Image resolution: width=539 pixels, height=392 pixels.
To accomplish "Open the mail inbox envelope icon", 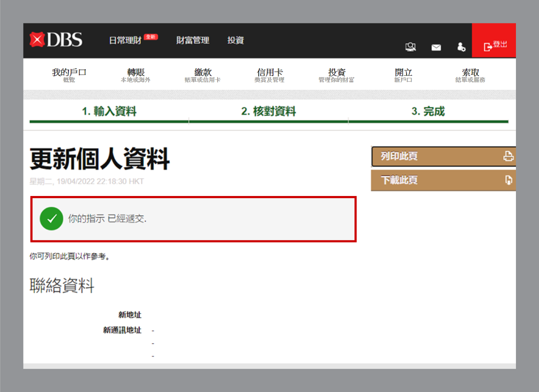I will (x=436, y=47).
